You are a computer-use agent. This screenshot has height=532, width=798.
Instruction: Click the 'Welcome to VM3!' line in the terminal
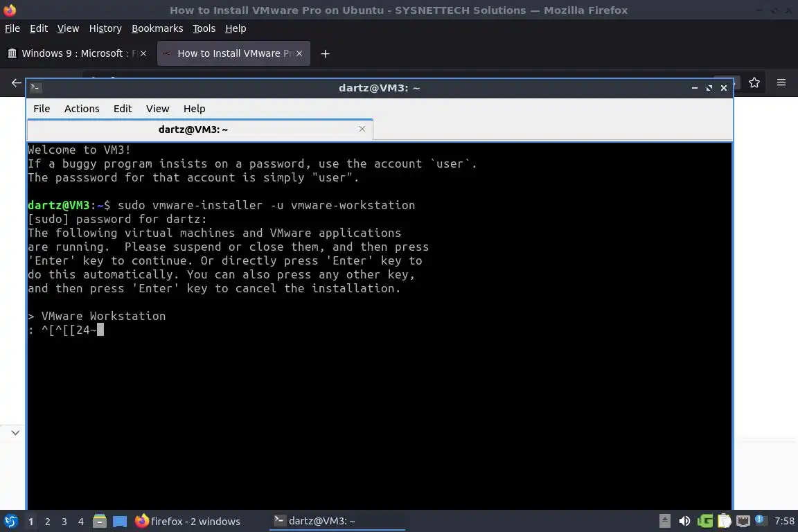80,150
